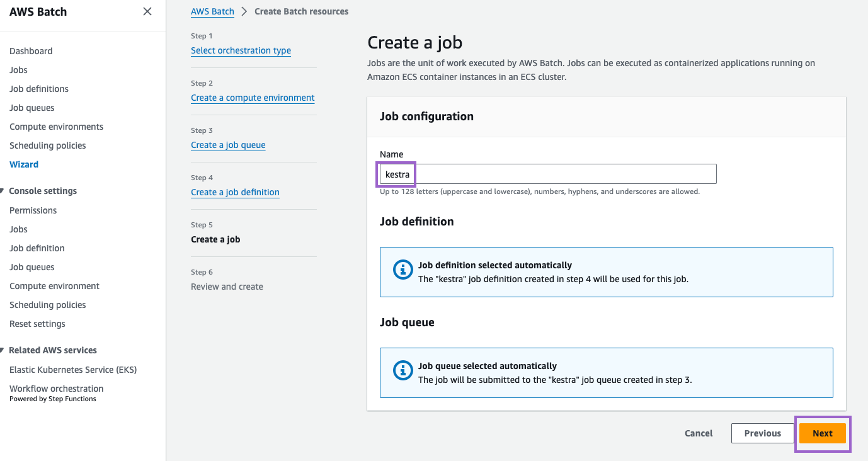
Task: Click the Job definition info icon
Action: (403, 270)
